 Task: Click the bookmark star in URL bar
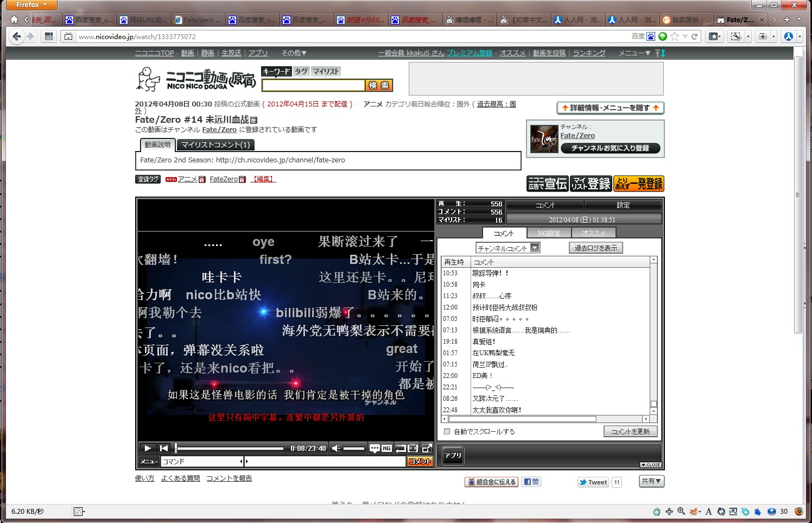coord(675,36)
